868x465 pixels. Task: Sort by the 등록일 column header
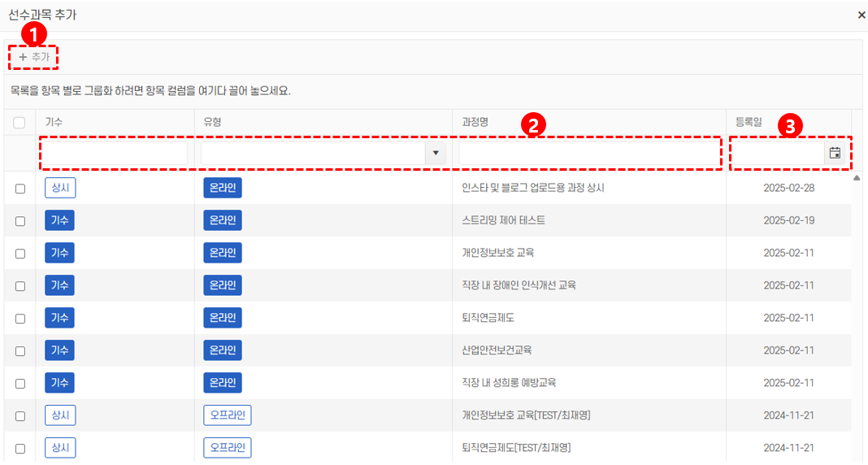[x=750, y=122]
